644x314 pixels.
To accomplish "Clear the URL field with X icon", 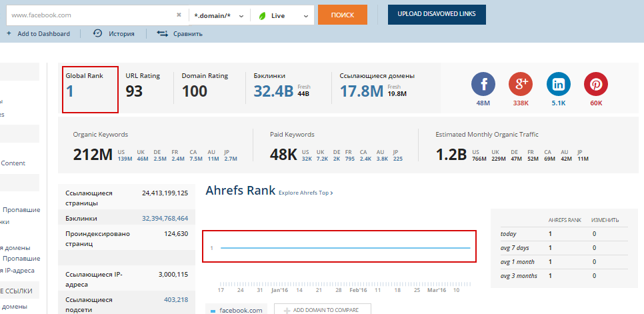I will coord(179,15).
